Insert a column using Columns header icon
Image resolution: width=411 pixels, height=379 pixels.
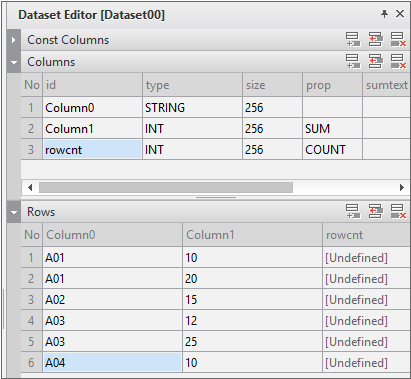(375, 61)
